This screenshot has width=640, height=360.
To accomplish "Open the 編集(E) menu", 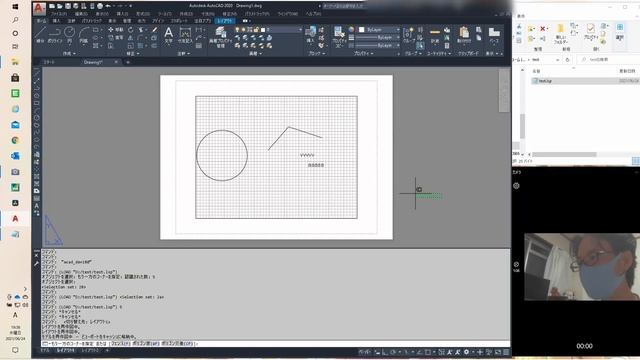I will [81, 14].
